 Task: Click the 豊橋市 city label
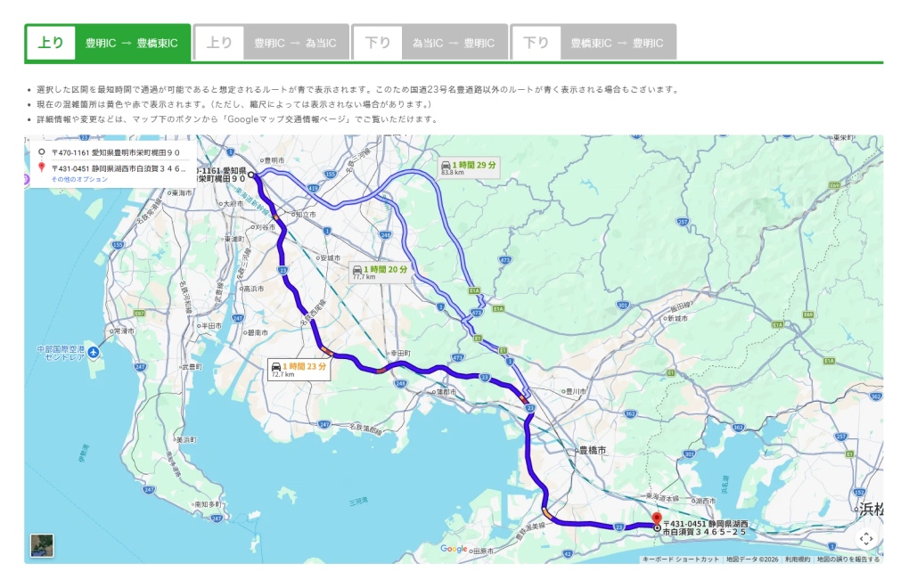click(x=593, y=450)
